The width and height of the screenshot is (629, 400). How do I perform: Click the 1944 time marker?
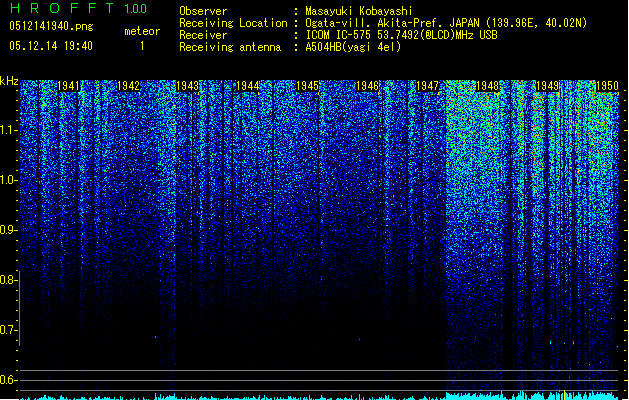click(x=248, y=86)
